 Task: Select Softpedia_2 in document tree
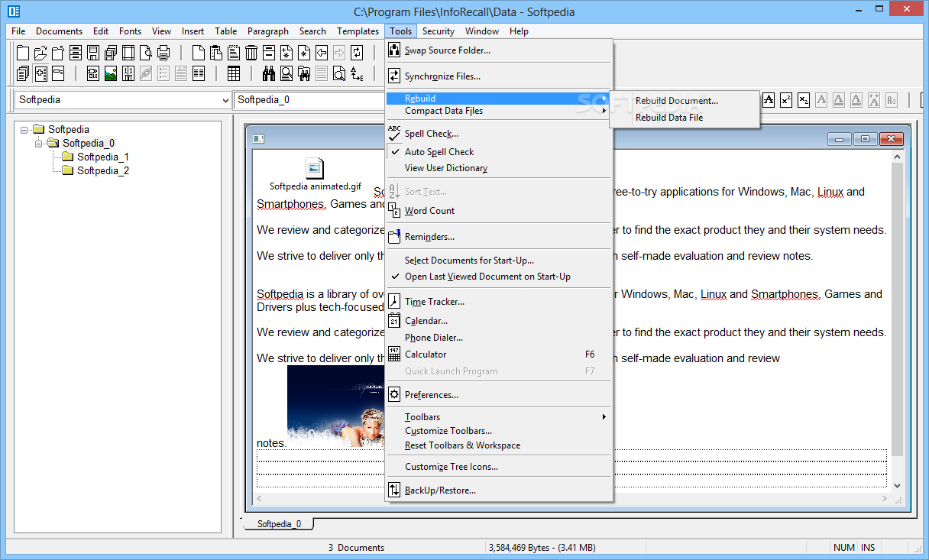click(103, 170)
